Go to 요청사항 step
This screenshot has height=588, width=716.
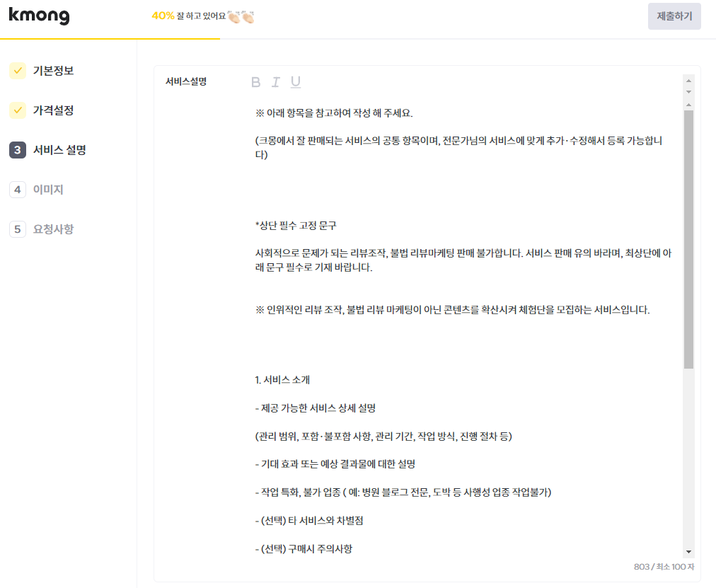pos(54,229)
